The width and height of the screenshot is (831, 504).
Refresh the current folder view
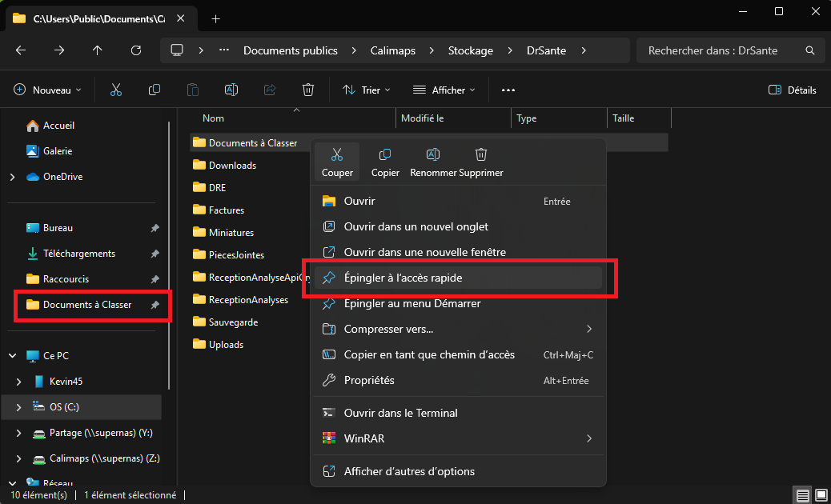[136, 50]
